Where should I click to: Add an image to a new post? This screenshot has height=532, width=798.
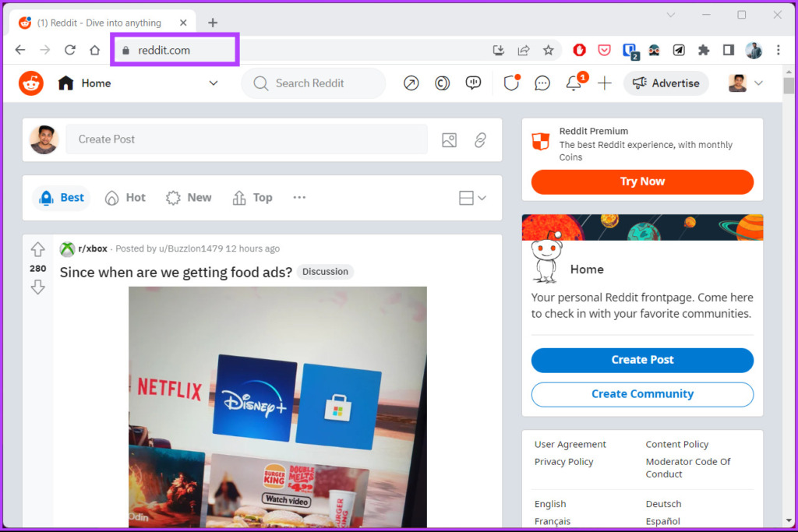click(450, 140)
